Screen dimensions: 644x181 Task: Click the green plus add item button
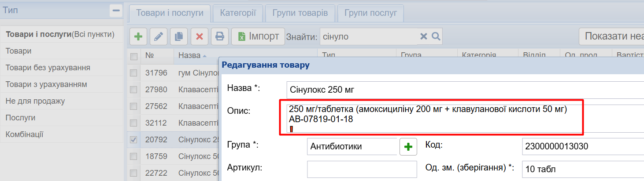click(138, 36)
